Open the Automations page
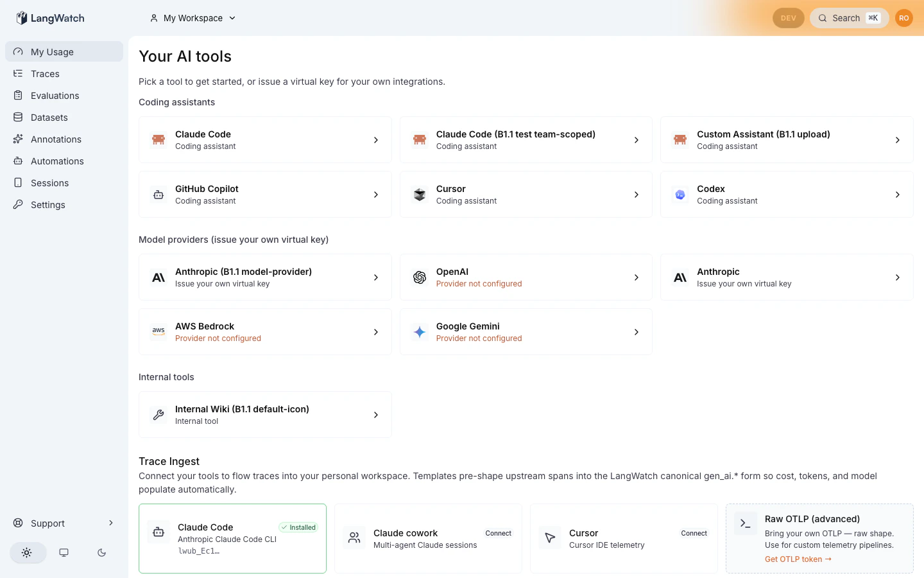 (x=64, y=161)
